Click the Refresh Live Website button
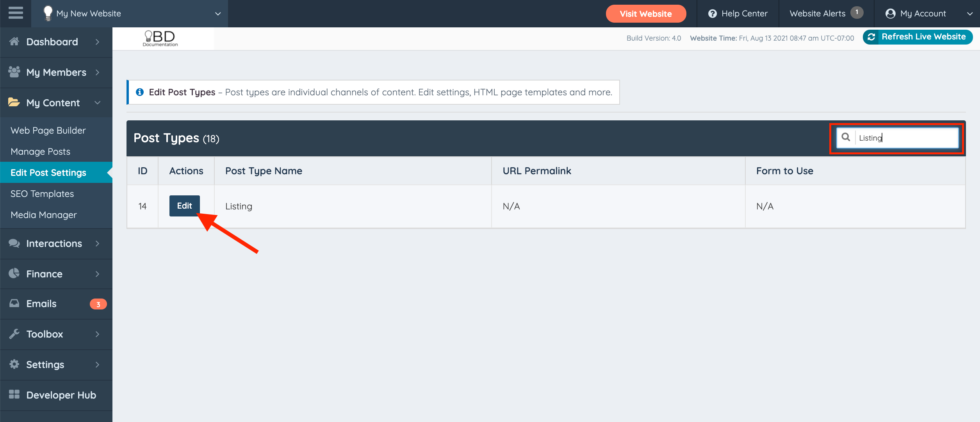The width and height of the screenshot is (980, 422). coord(918,37)
